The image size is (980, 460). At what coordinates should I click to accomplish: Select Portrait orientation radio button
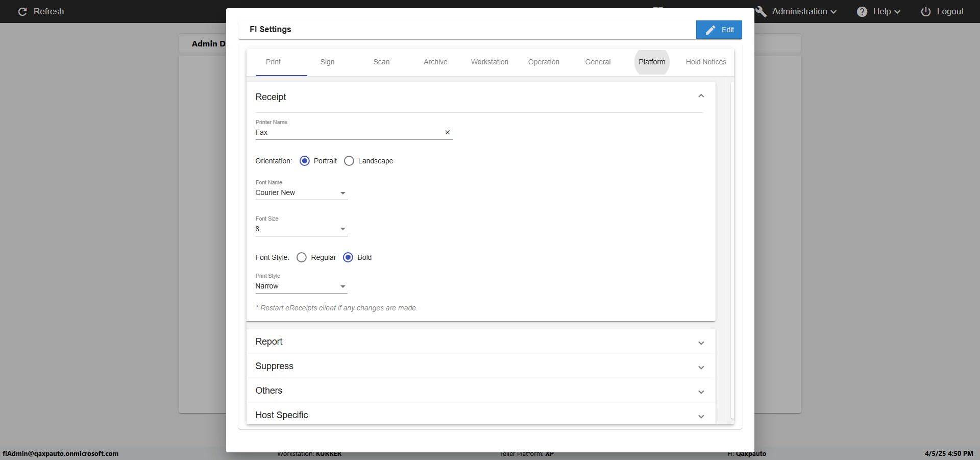click(x=305, y=161)
